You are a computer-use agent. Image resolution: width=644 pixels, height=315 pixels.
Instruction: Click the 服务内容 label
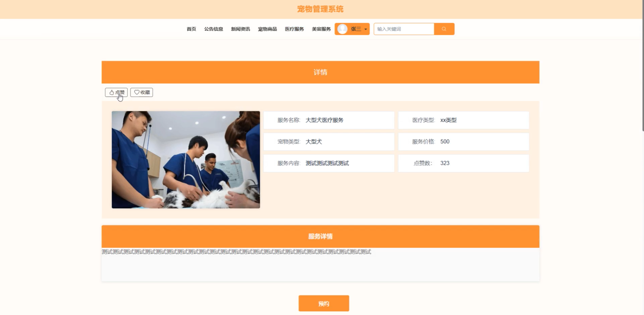tap(289, 163)
